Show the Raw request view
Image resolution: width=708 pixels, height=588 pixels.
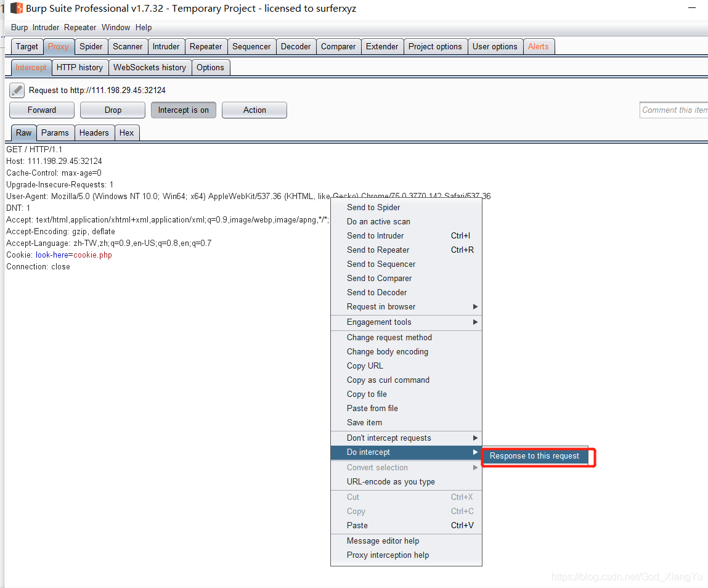[x=24, y=133]
